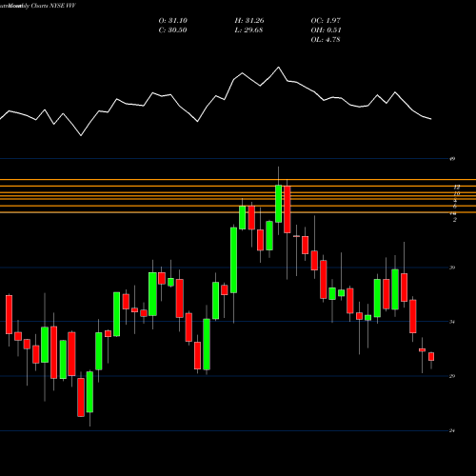
Task: Click the low value 'L: 29.68'
Action: 248,30
